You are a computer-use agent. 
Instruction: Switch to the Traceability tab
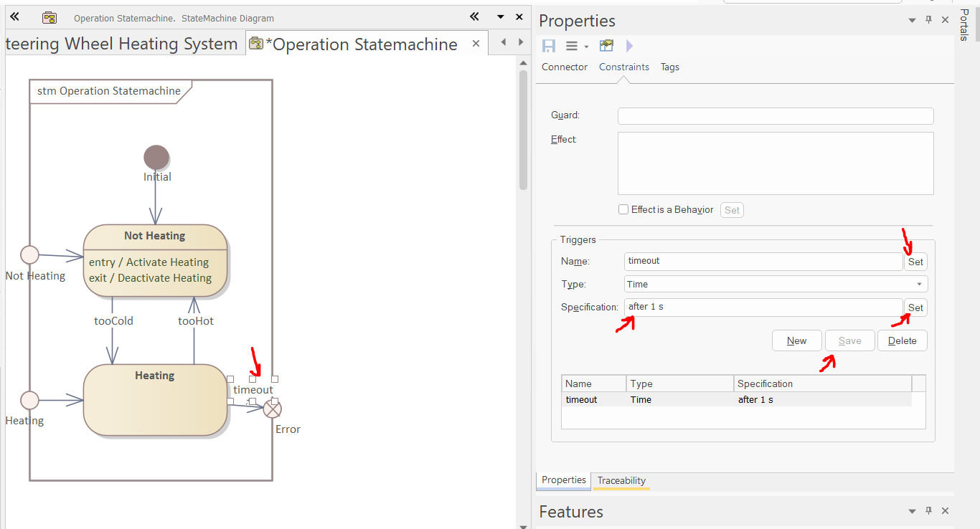coord(621,480)
